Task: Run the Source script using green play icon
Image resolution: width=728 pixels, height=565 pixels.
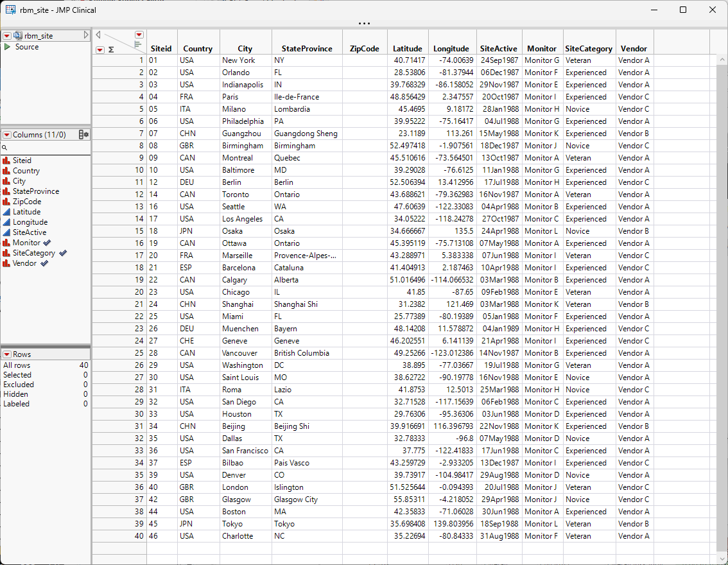Action: [7, 47]
